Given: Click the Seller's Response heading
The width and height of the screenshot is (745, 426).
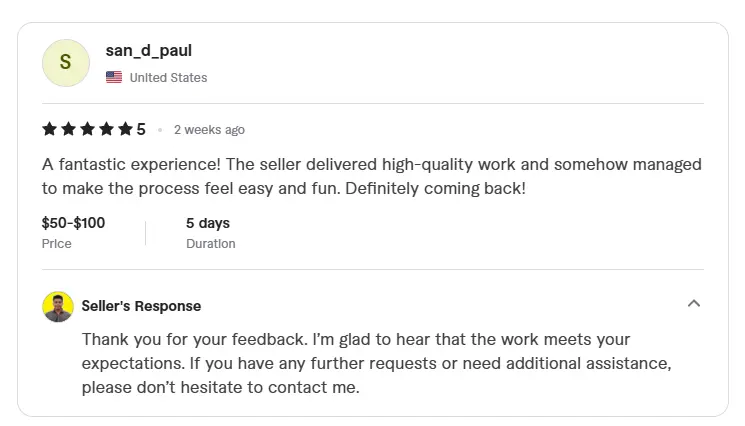Looking at the screenshot, I should click(x=141, y=306).
